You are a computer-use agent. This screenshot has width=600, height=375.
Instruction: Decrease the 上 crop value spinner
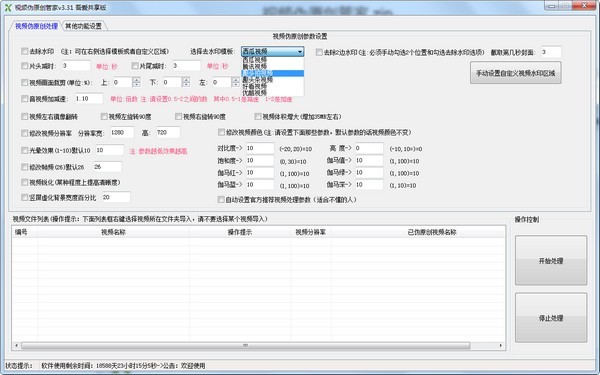click(136, 85)
